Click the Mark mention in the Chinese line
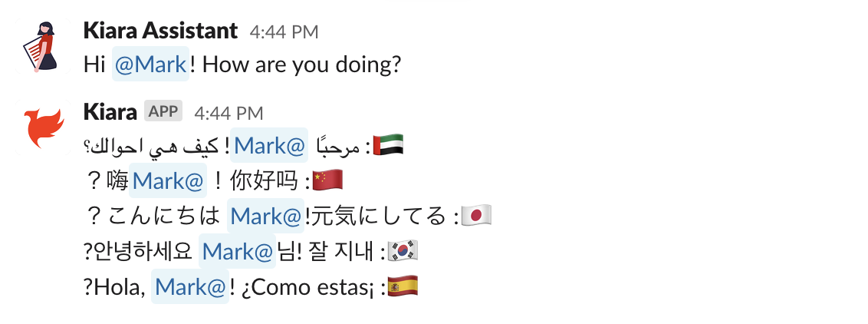Viewport: 868px width, 324px height. click(x=168, y=181)
